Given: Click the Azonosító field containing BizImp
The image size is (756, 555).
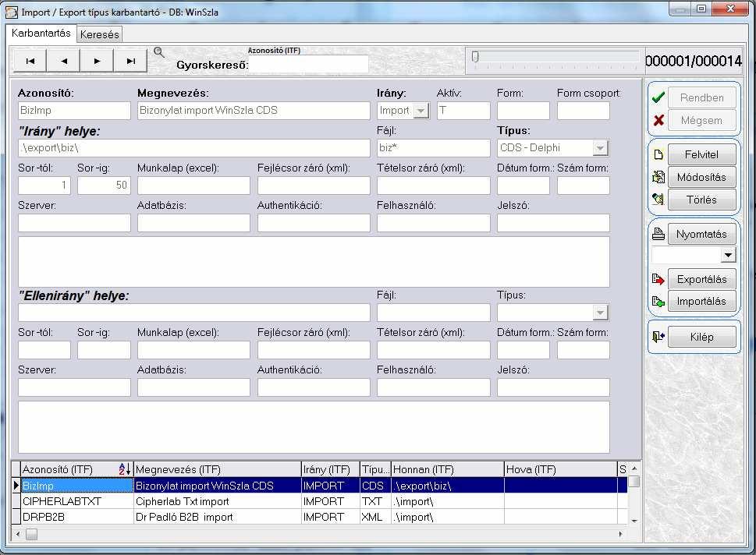Looking at the screenshot, I should [74, 111].
